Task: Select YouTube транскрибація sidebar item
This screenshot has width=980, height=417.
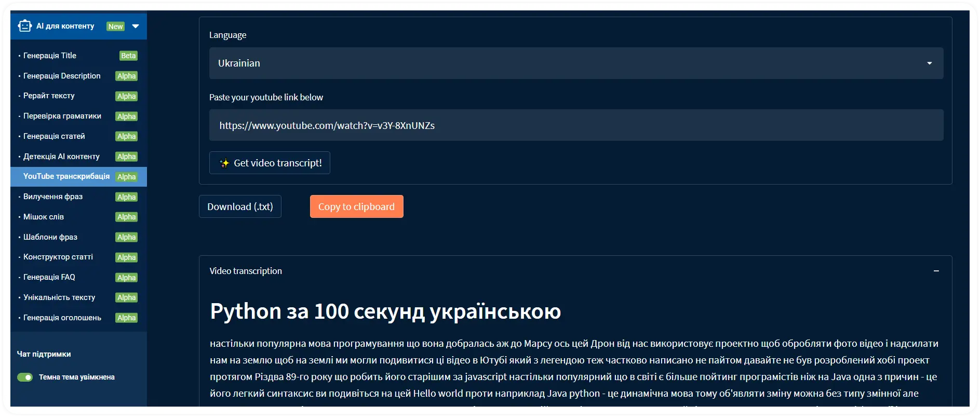Action: click(78, 177)
